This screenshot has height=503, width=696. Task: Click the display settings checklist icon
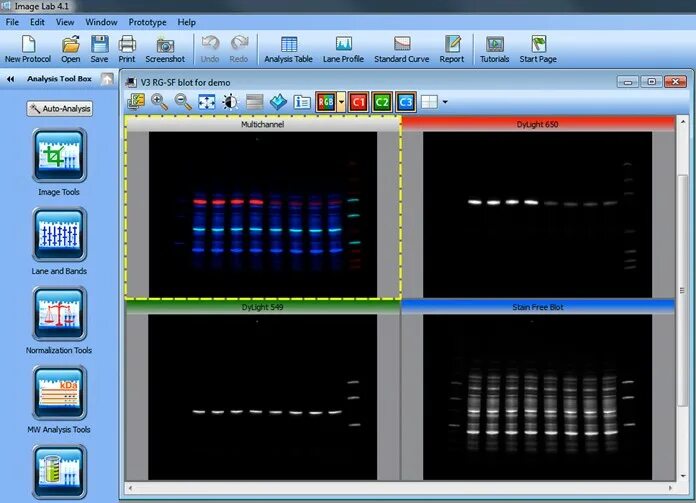click(136, 102)
